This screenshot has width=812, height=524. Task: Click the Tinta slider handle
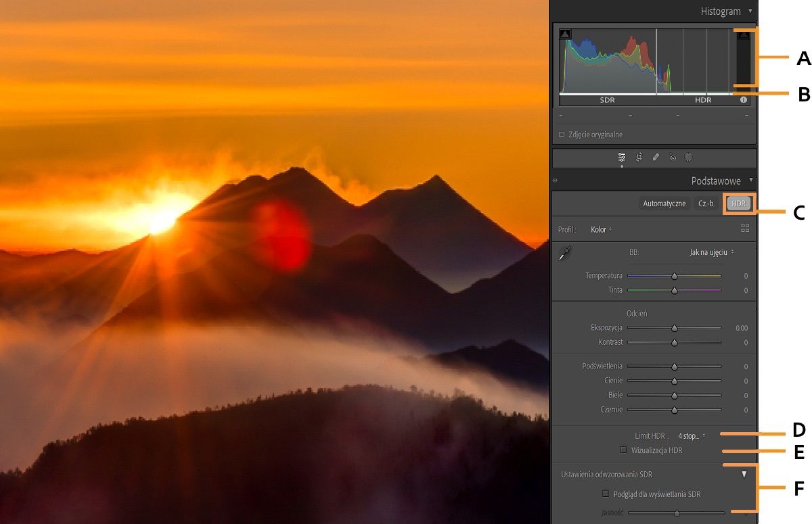[674, 290]
